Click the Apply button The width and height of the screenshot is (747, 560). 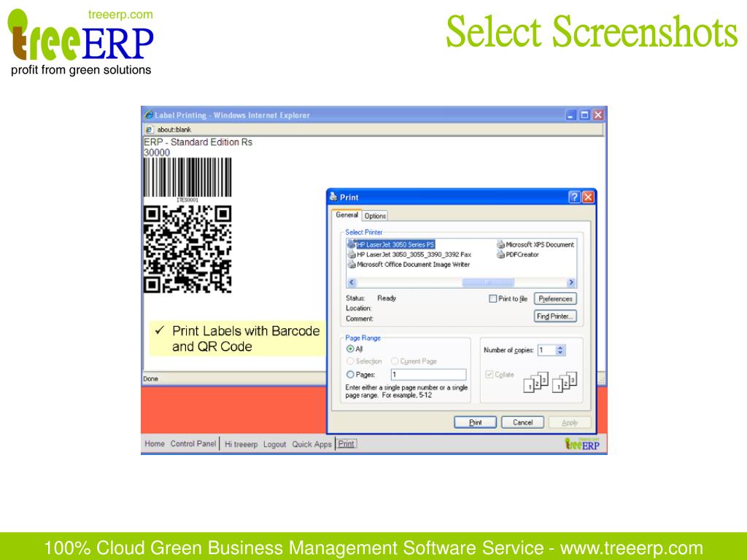(x=569, y=422)
